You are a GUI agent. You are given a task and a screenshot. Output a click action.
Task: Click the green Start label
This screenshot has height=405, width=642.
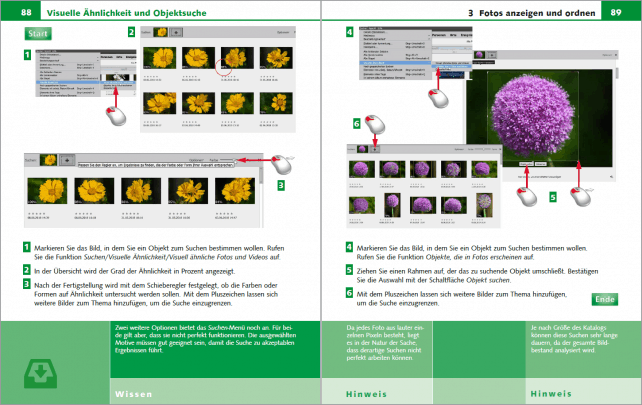(x=38, y=34)
